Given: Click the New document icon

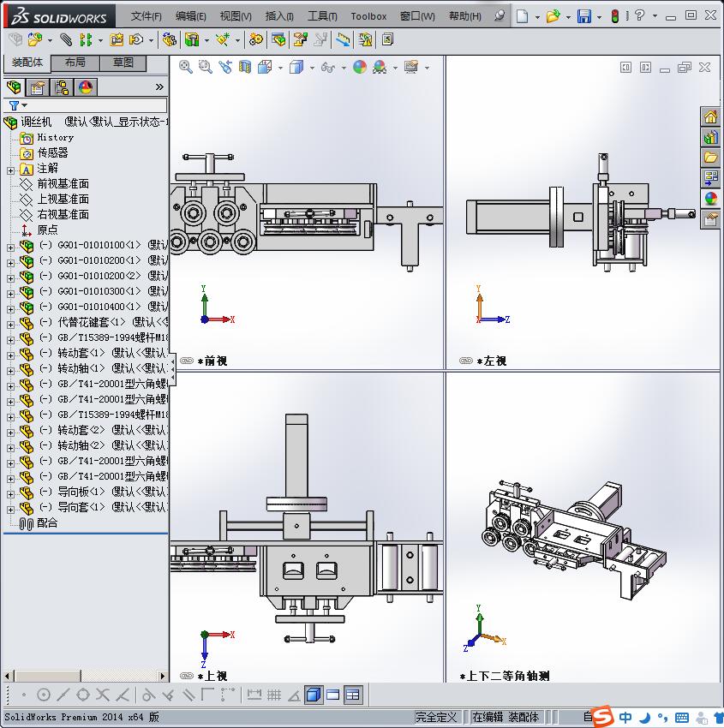Looking at the screenshot, I should click(x=523, y=16).
